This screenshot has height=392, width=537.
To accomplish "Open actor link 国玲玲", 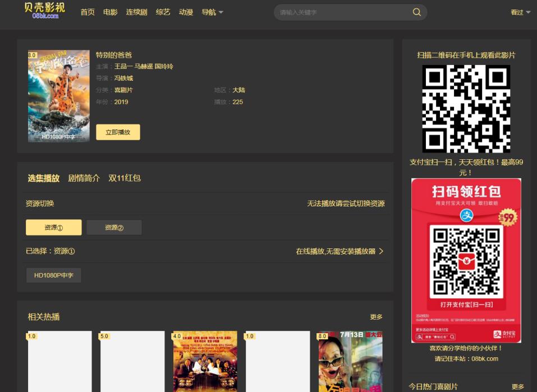I will [x=164, y=66].
